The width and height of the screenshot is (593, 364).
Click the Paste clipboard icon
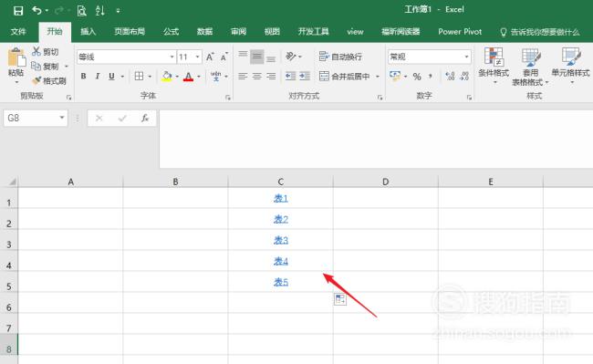pyautogui.click(x=16, y=58)
